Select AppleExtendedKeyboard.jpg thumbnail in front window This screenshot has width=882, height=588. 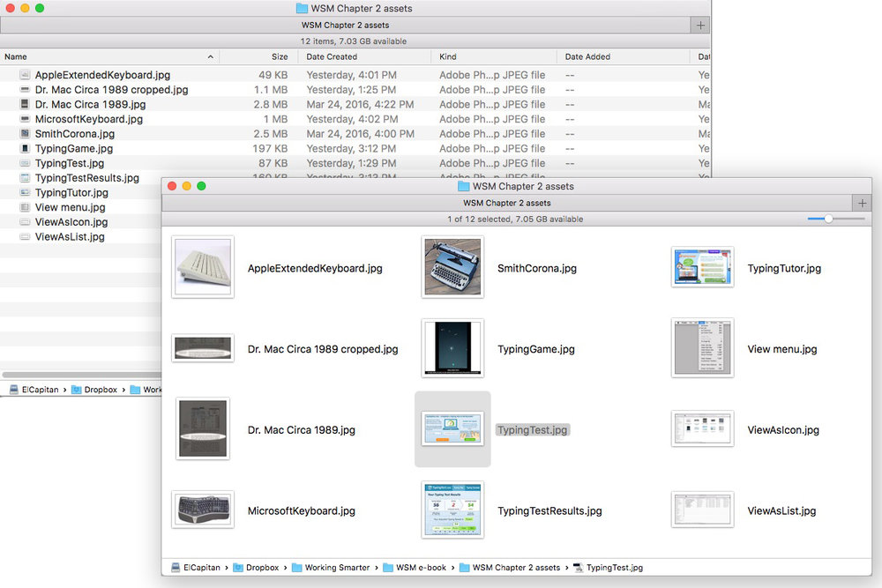[x=203, y=267]
